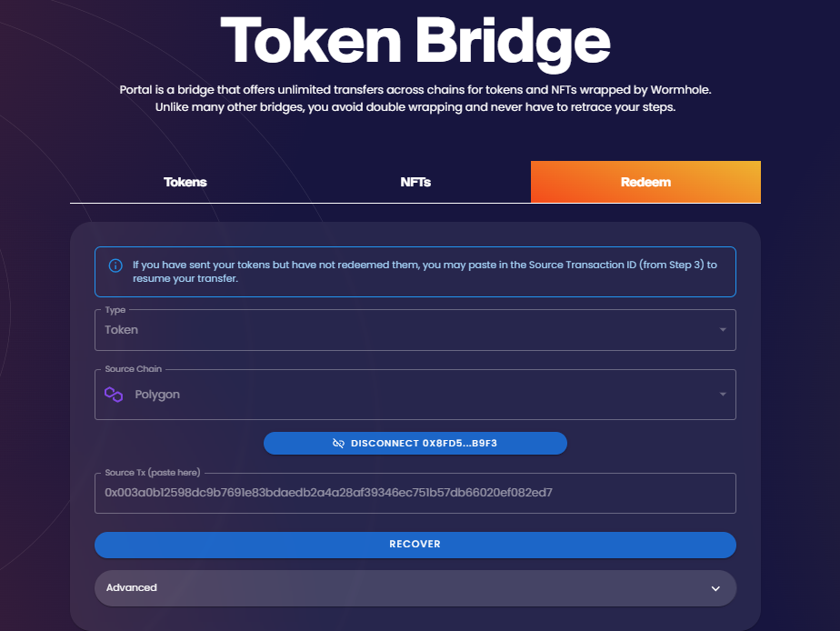Image resolution: width=840 pixels, height=631 pixels.
Task: Click inside the Source Tx input field
Action: tap(415, 493)
